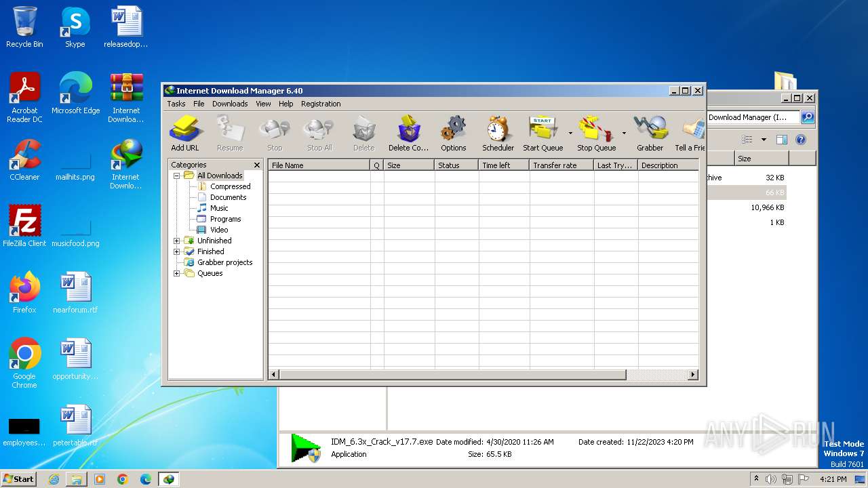
Task: Click the taskbar volume speaker icon
Action: (x=771, y=479)
